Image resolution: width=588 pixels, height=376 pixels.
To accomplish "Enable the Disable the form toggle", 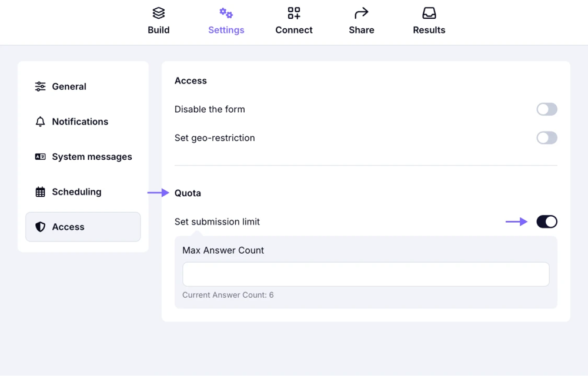I will [x=547, y=109].
